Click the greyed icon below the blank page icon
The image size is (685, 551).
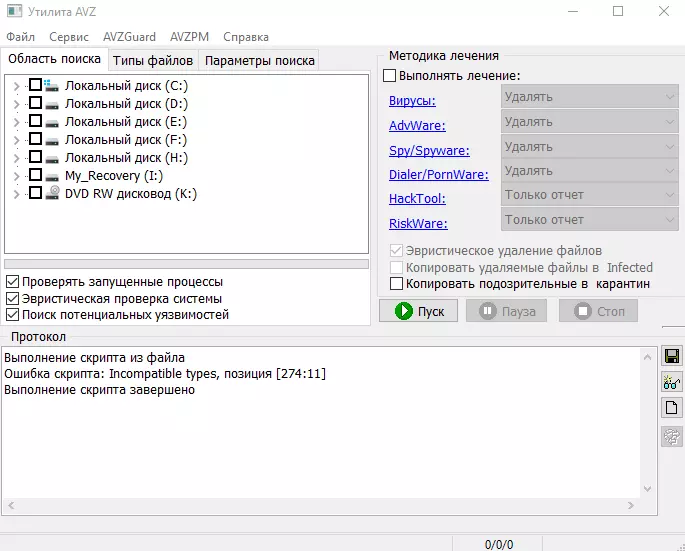point(672,436)
